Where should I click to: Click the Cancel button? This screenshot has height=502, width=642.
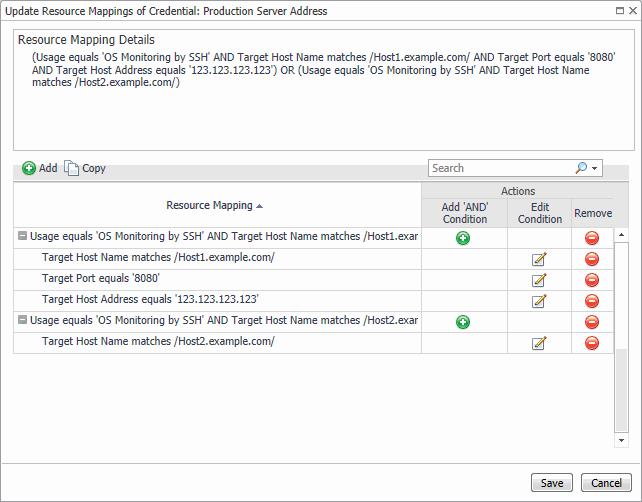tap(606, 482)
